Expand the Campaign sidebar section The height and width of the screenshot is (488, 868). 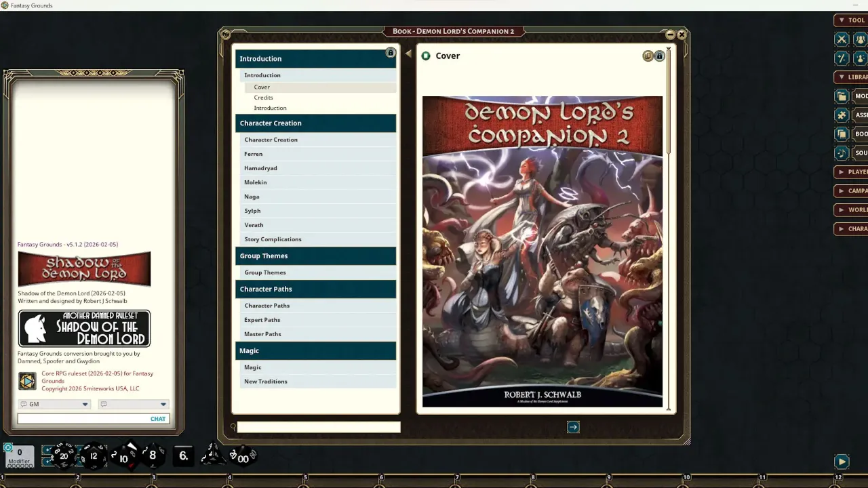[x=851, y=191]
